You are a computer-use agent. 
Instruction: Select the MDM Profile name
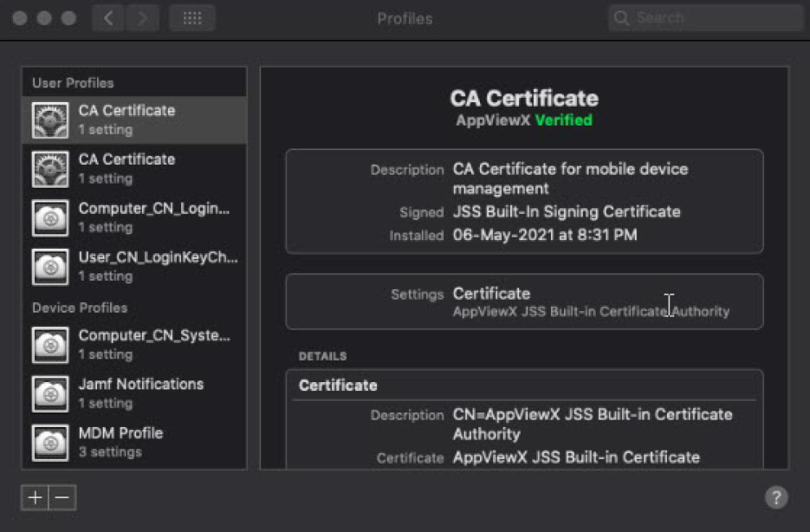pyautogui.click(x=121, y=433)
